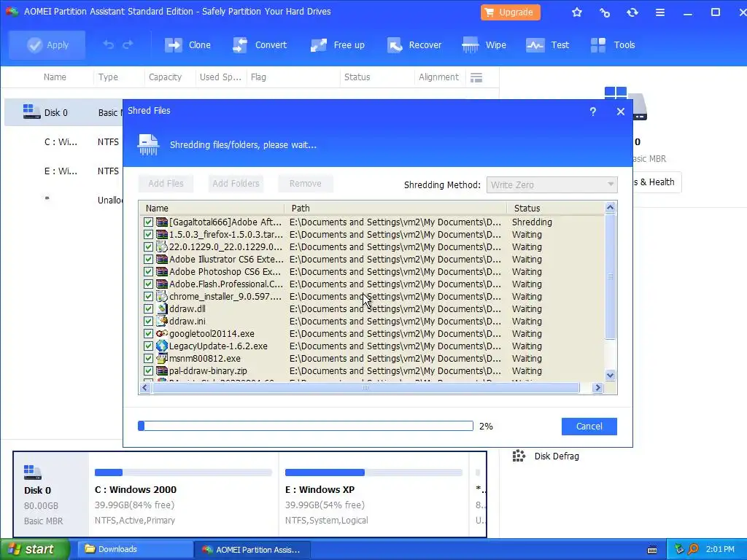
Task: Click the vertical scrollbar thumb in file list
Action: point(611,276)
